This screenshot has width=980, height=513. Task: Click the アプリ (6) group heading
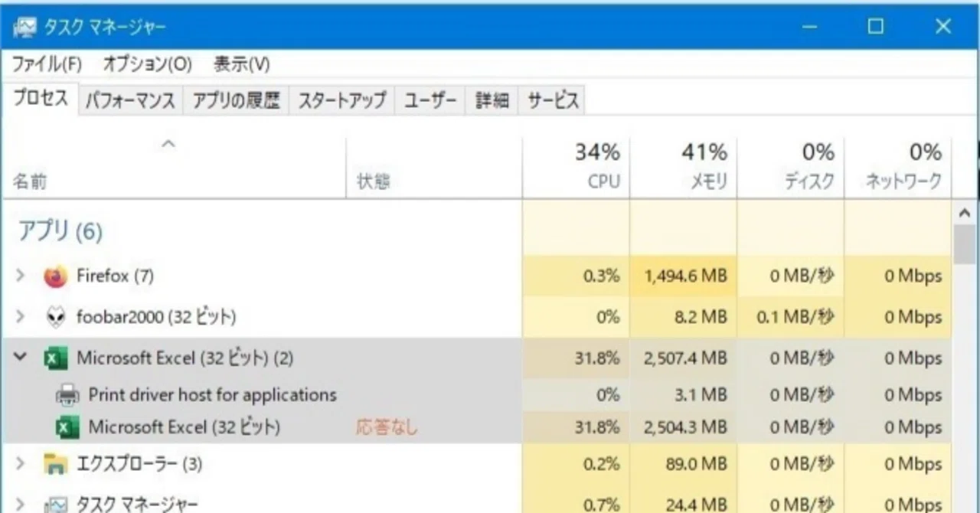tap(60, 231)
